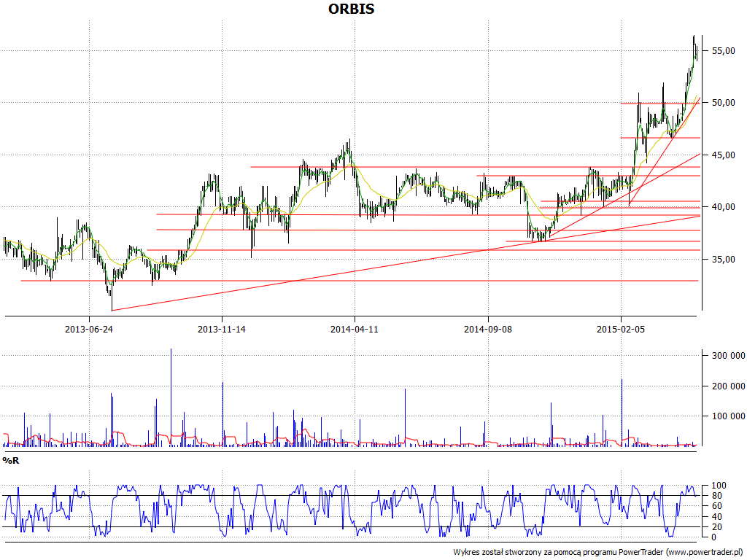Click the 50,00 price axis label
Viewport: 747px width, 560px height.
(x=723, y=103)
